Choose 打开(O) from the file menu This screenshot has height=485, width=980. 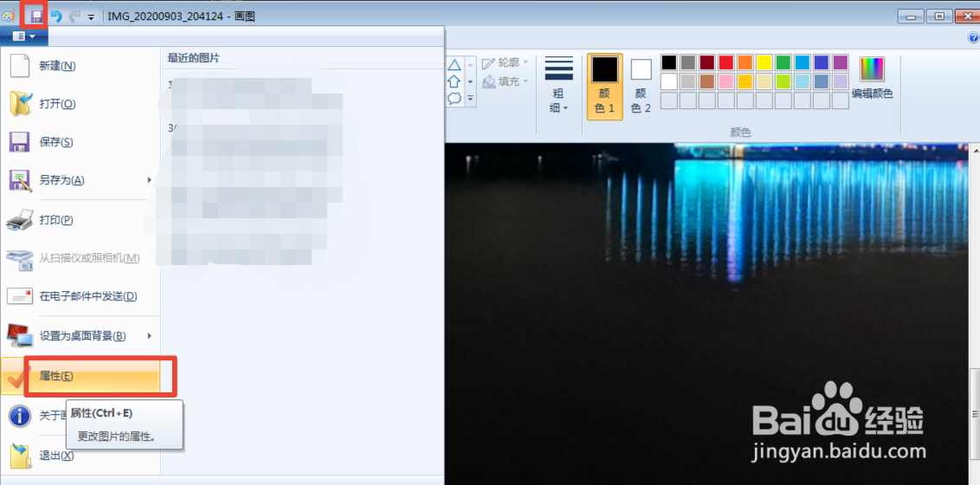(x=80, y=104)
